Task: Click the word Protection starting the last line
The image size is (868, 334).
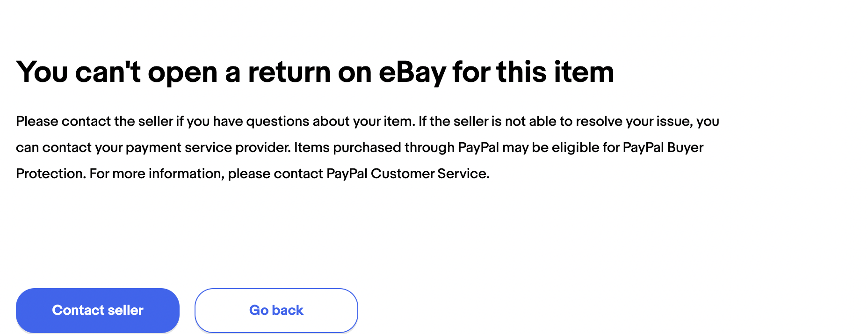Action: click(x=51, y=174)
